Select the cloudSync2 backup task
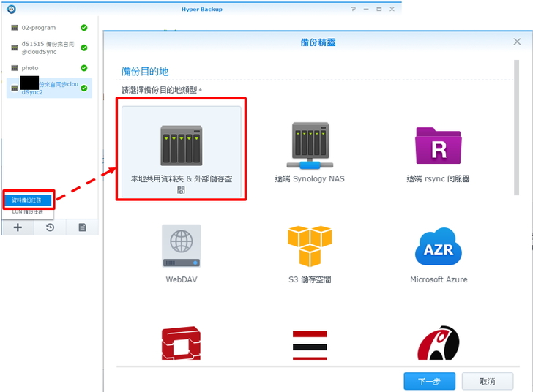Viewport: 533px width, 392px height. (x=49, y=88)
